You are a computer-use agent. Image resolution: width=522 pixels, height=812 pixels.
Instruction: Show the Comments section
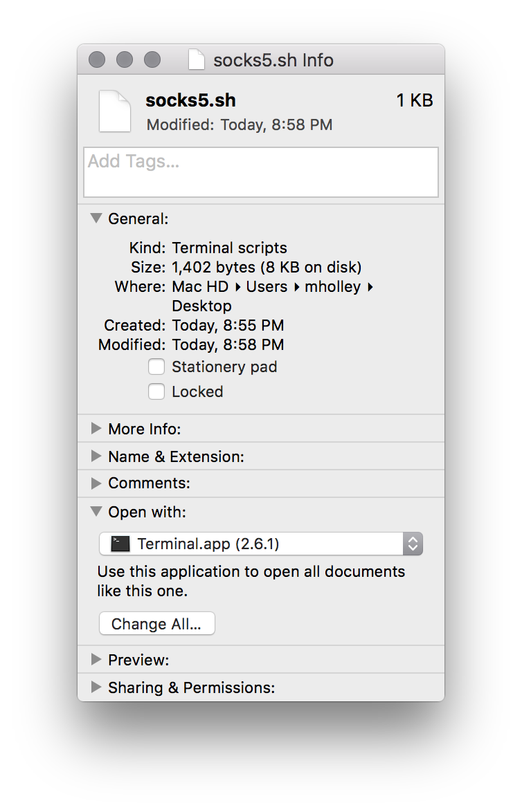click(x=96, y=483)
